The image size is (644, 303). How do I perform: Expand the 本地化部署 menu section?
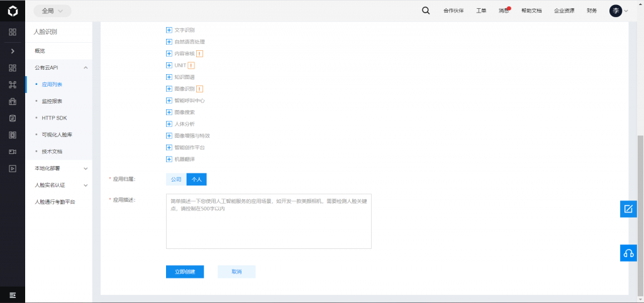(58, 168)
